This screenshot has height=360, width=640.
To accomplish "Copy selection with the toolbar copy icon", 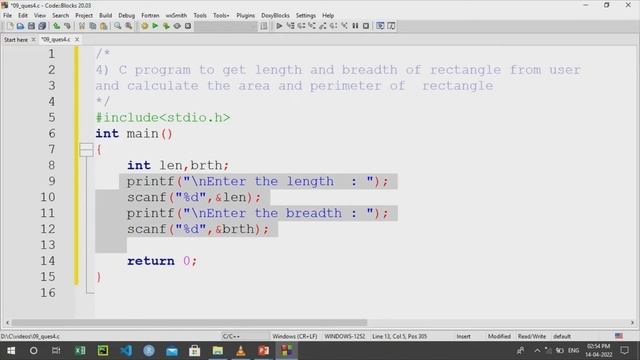I will pyautogui.click(x=93, y=26).
